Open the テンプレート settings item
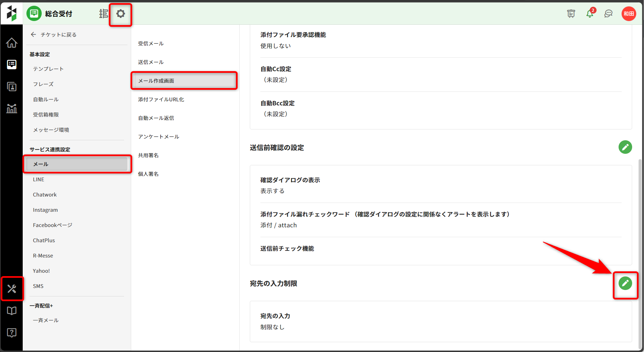 point(48,69)
